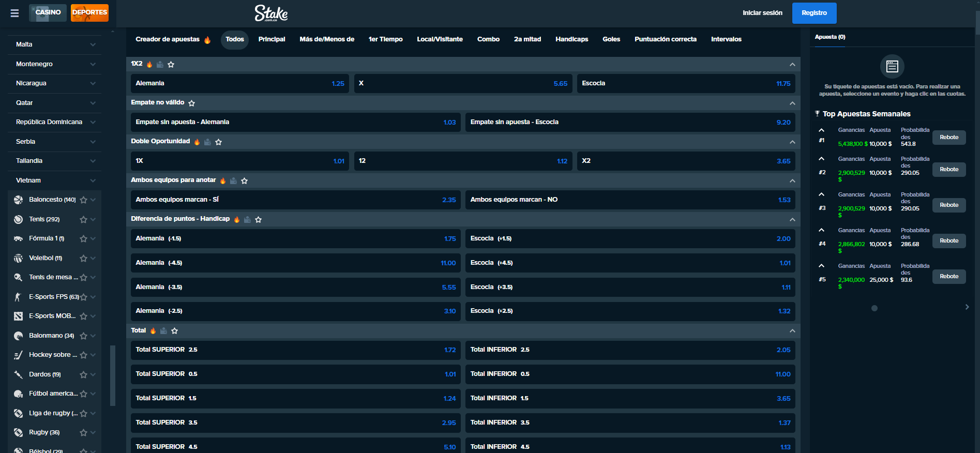Bet on Alemania at 1.25
This screenshot has width=980, height=453.
pyautogui.click(x=240, y=83)
